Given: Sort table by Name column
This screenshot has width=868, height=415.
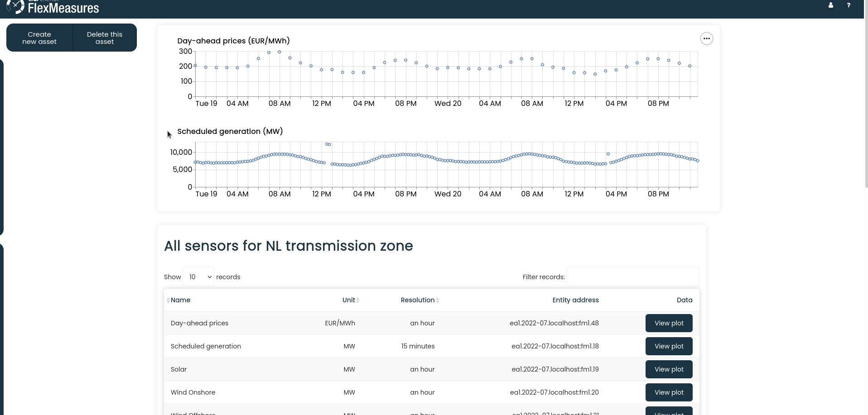Looking at the screenshot, I should tap(180, 300).
